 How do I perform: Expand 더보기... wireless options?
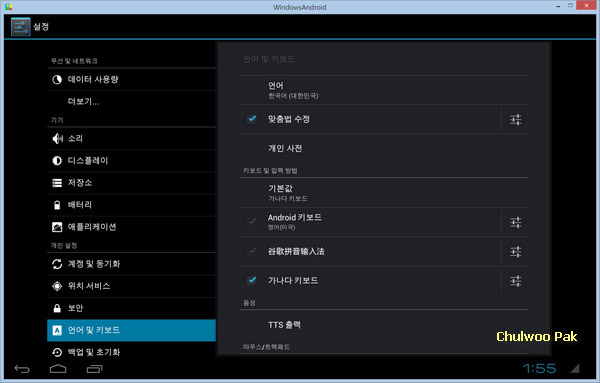pos(131,101)
